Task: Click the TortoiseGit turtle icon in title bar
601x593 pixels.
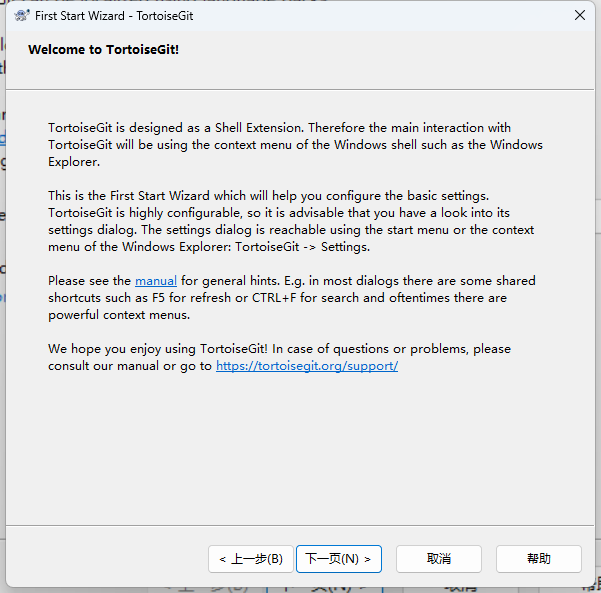Action: (x=21, y=15)
